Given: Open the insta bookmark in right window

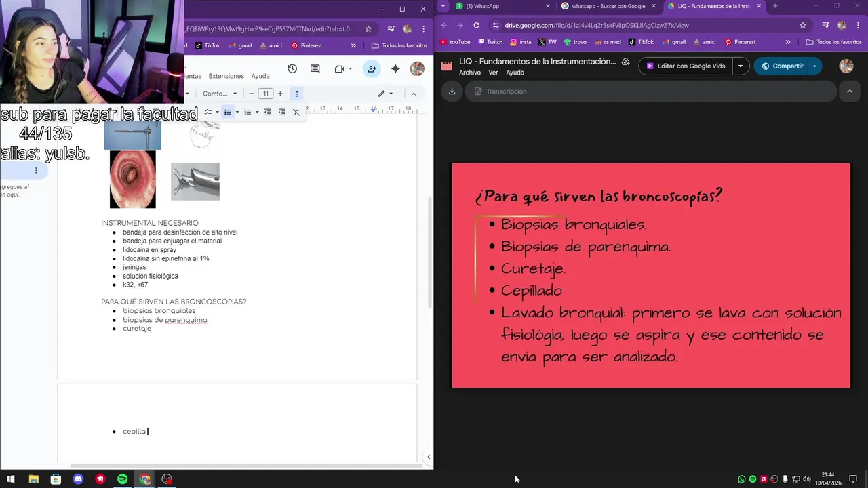Looking at the screenshot, I should pyautogui.click(x=520, y=42).
